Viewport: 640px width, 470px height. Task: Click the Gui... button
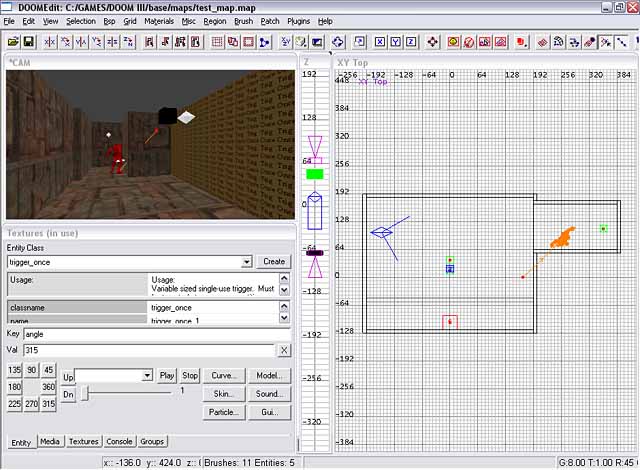(269, 412)
